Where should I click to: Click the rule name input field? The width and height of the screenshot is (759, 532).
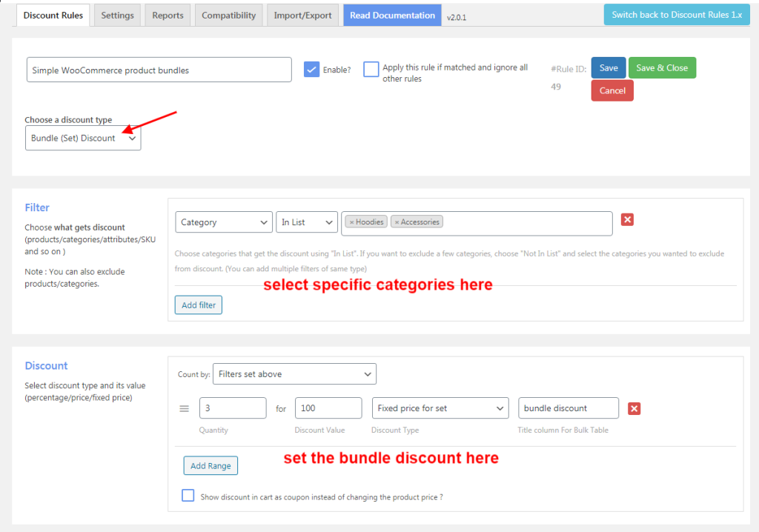(x=159, y=70)
